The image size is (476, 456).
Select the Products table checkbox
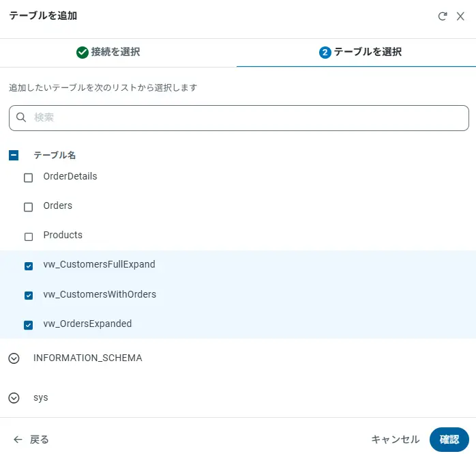(x=29, y=236)
